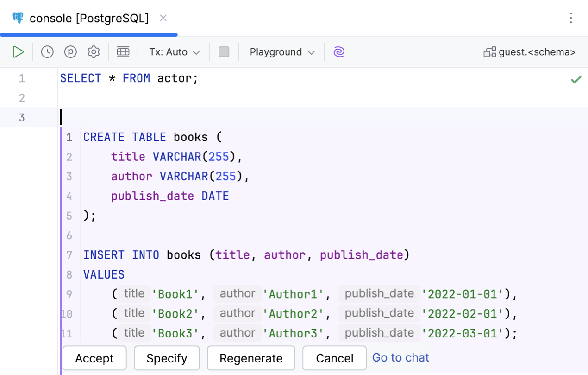Regenerate the AI SQL suggestion
This screenshot has height=375, width=588.
(x=251, y=358)
